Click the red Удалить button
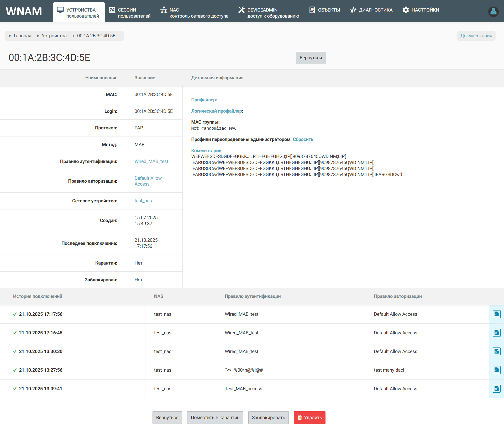 (309, 418)
